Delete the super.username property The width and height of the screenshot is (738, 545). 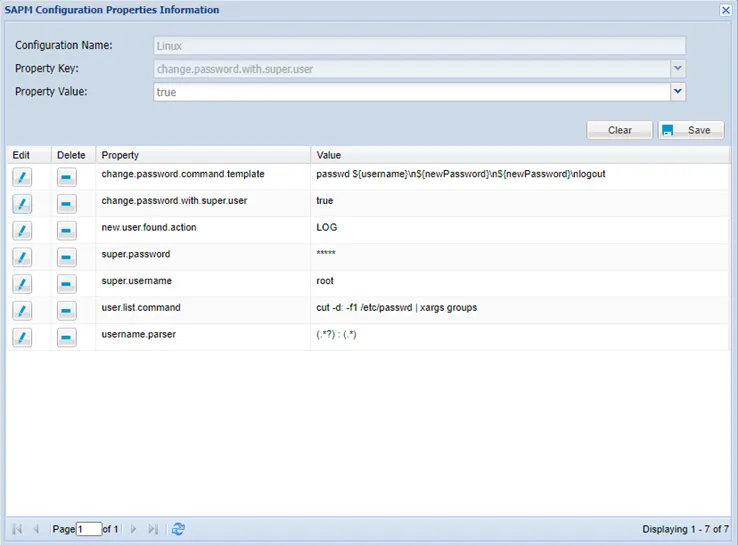tap(66, 284)
